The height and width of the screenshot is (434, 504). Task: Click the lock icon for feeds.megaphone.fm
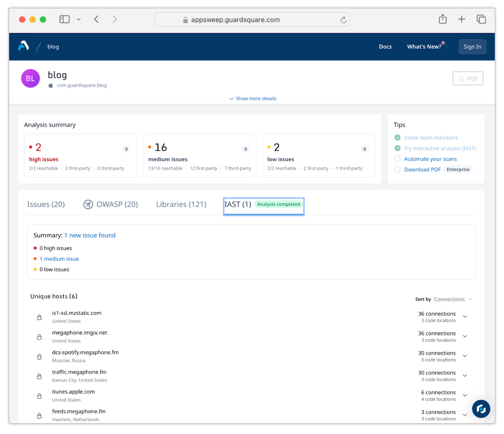(39, 416)
